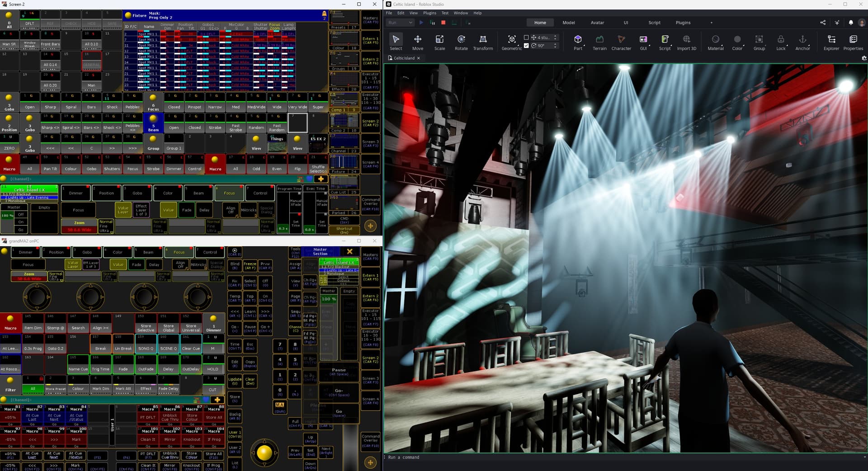Open the File menu

tap(389, 13)
